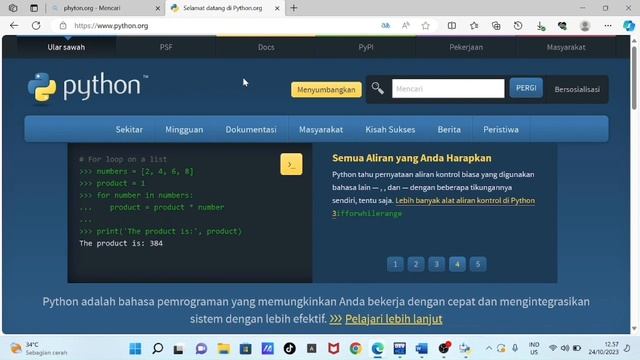This screenshot has width=640, height=360.
Task: Add page to favorites with star icon
Action: (x=426, y=26)
